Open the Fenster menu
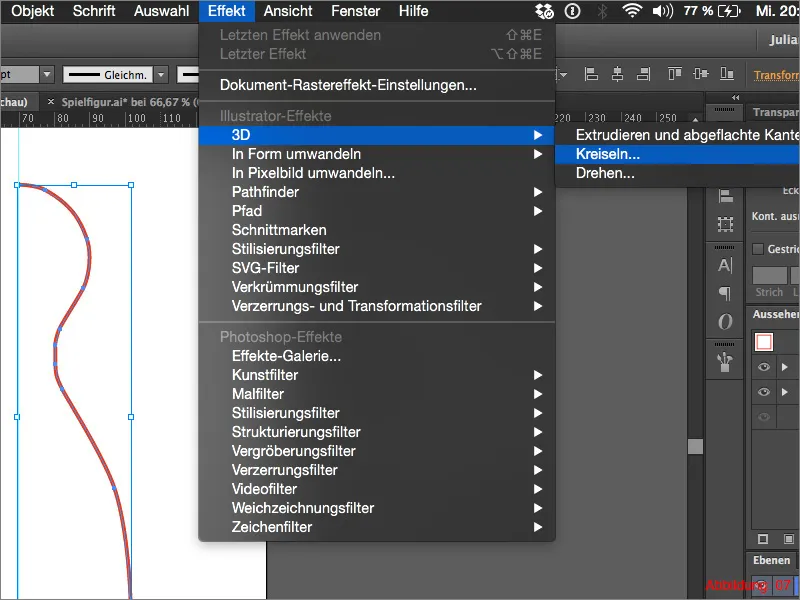The width and height of the screenshot is (800, 600). click(x=356, y=11)
